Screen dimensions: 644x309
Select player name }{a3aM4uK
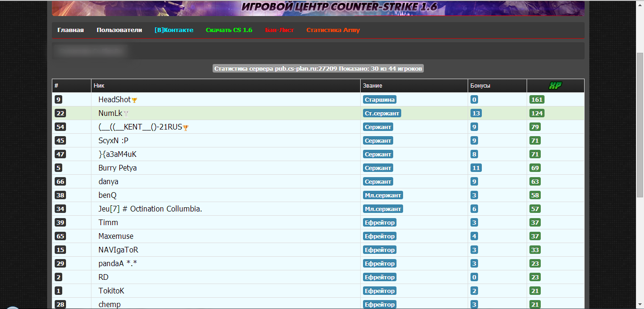(117, 154)
